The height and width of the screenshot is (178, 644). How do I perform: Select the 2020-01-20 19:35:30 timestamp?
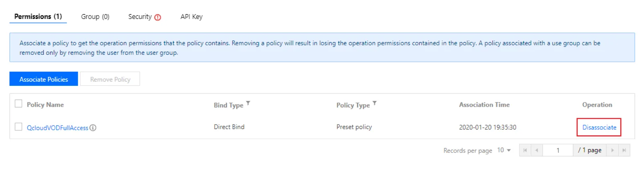(488, 127)
